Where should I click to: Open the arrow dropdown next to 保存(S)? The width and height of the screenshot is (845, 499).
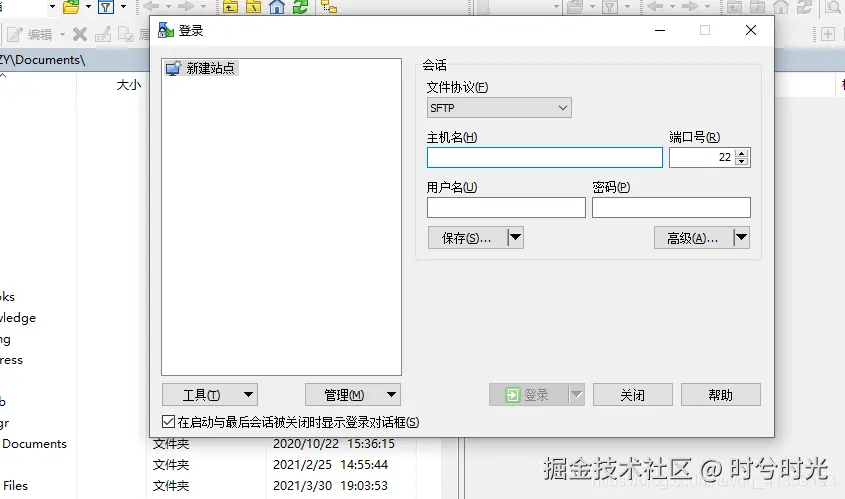tap(516, 237)
